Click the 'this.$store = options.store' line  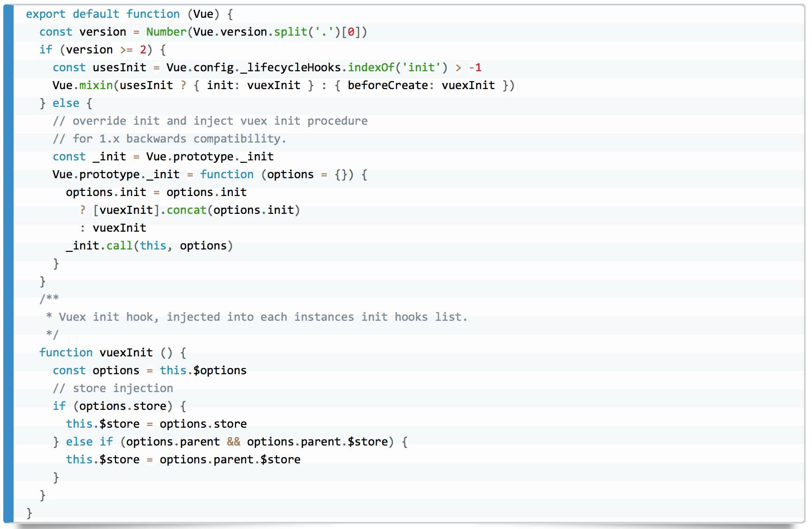[156, 424]
